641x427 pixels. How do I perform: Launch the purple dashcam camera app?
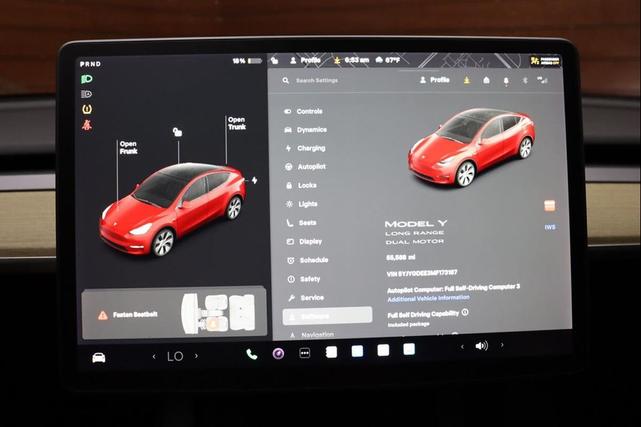(278, 353)
